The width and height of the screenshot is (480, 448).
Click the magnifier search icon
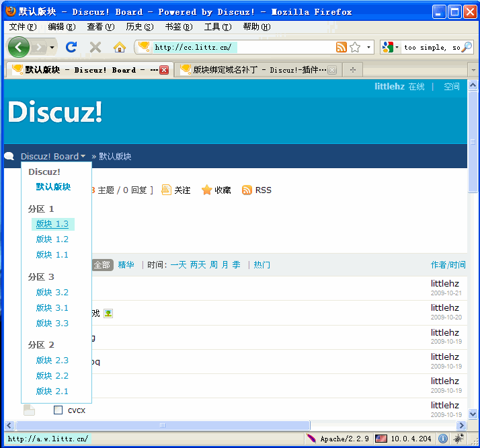[467, 47]
